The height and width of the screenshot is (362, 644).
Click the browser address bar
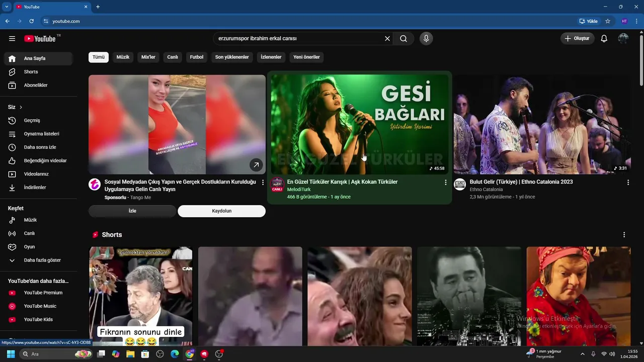click(x=307, y=21)
